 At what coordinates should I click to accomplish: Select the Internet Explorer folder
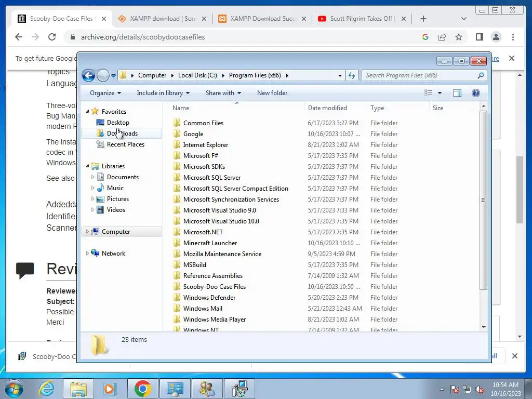pyautogui.click(x=206, y=145)
